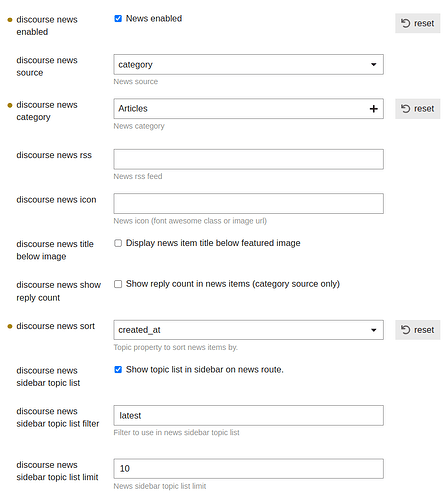Reset the discourse news enabled setting

click(x=418, y=23)
